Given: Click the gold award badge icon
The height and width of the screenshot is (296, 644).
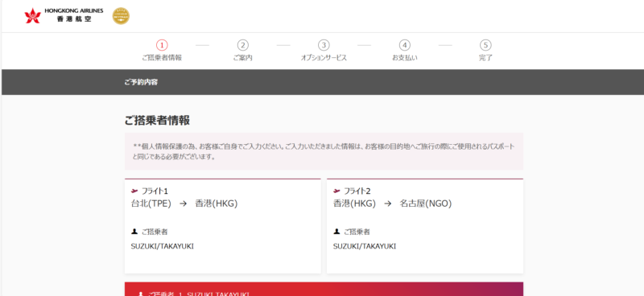Looking at the screenshot, I should [121, 16].
